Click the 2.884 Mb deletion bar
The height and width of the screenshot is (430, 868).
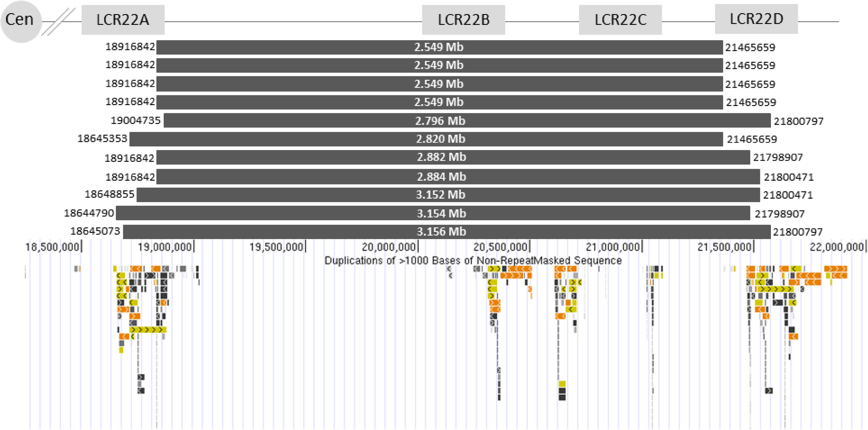(x=458, y=177)
